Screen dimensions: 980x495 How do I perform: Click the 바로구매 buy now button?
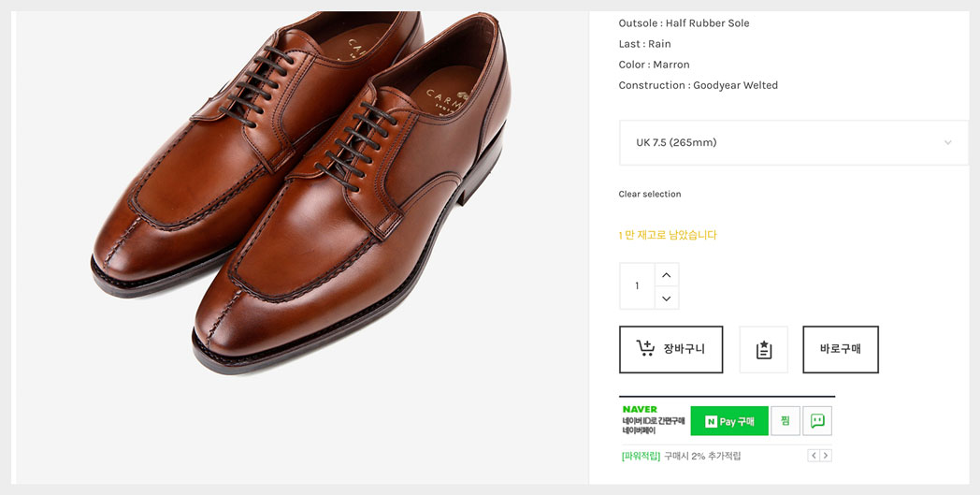click(841, 349)
